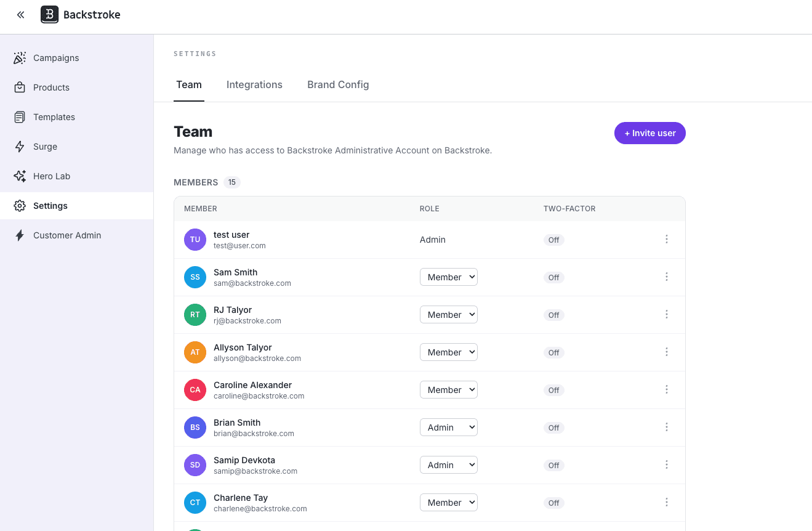Click the Surge lightning outline icon
The height and width of the screenshot is (531, 812).
click(x=20, y=147)
